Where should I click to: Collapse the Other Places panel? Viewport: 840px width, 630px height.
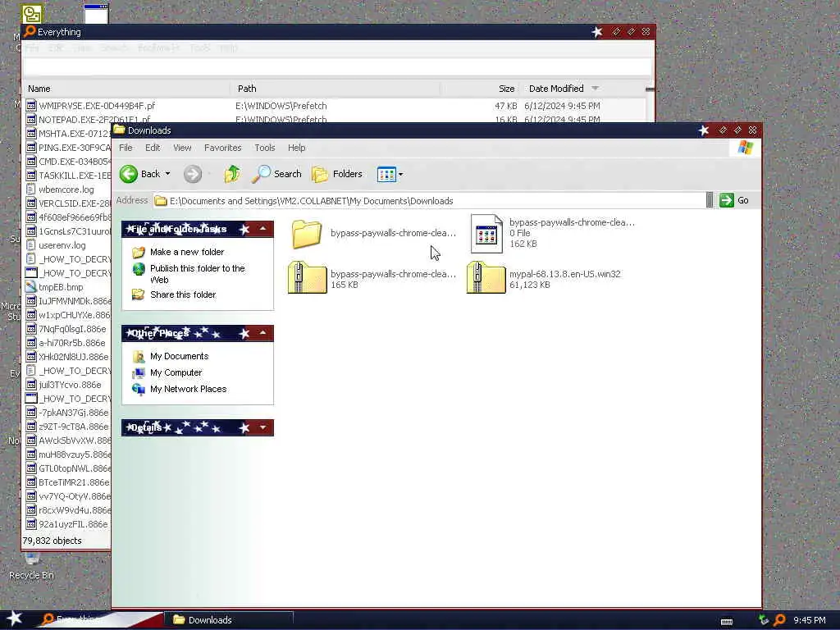pyautogui.click(x=263, y=333)
